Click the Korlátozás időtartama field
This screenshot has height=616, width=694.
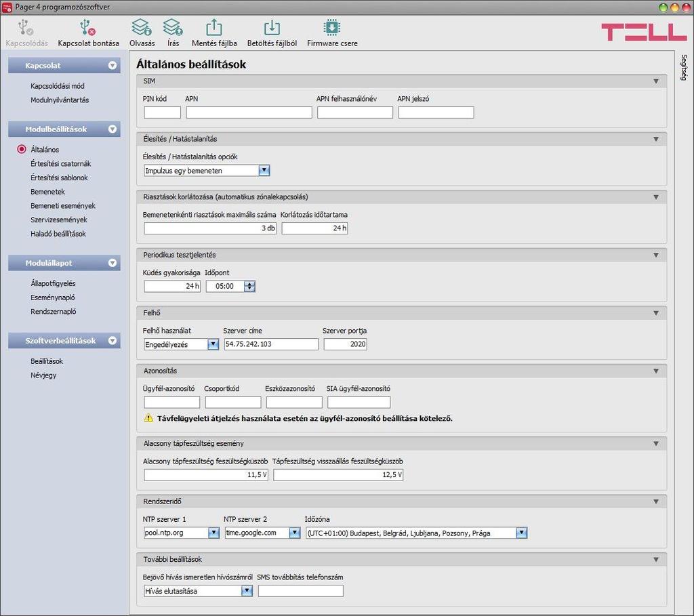pos(314,228)
